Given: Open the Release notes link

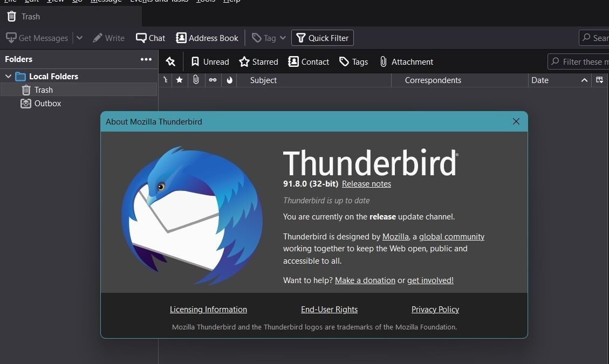Looking at the screenshot, I should 366,184.
